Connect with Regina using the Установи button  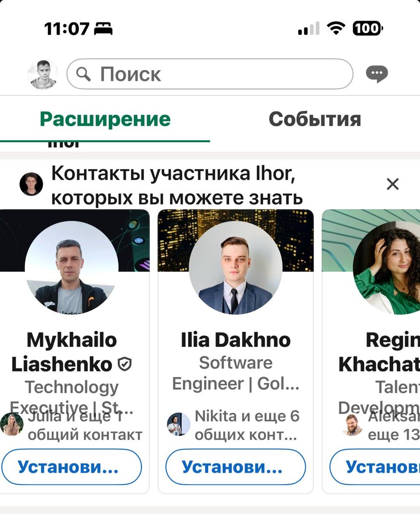point(375,467)
